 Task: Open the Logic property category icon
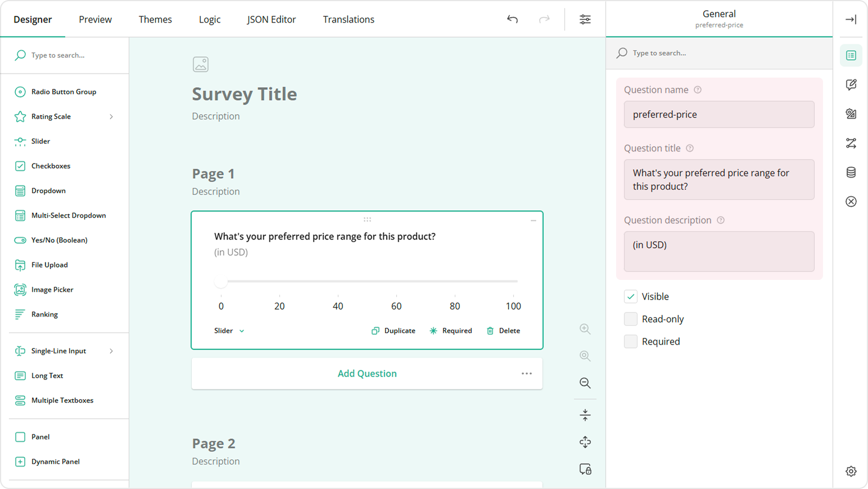click(851, 143)
